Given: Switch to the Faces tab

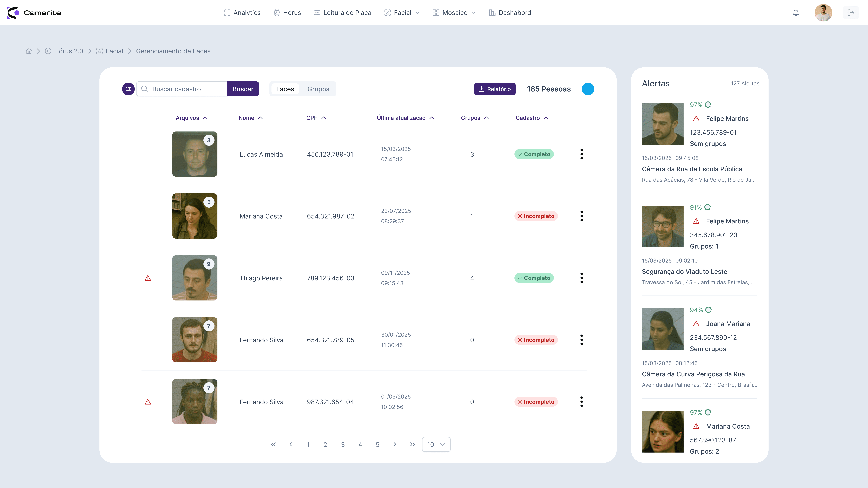Looking at the screenshot, I should (285, 89).
